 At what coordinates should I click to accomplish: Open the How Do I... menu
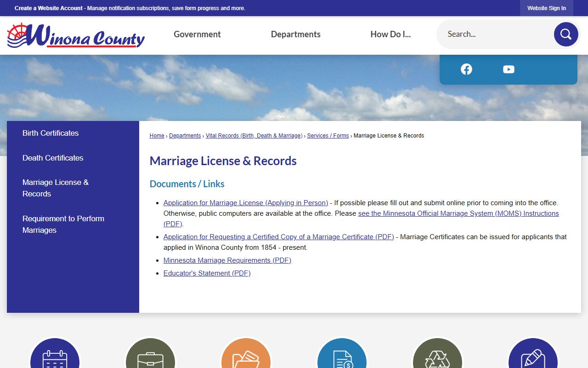(x=390, y=34)
